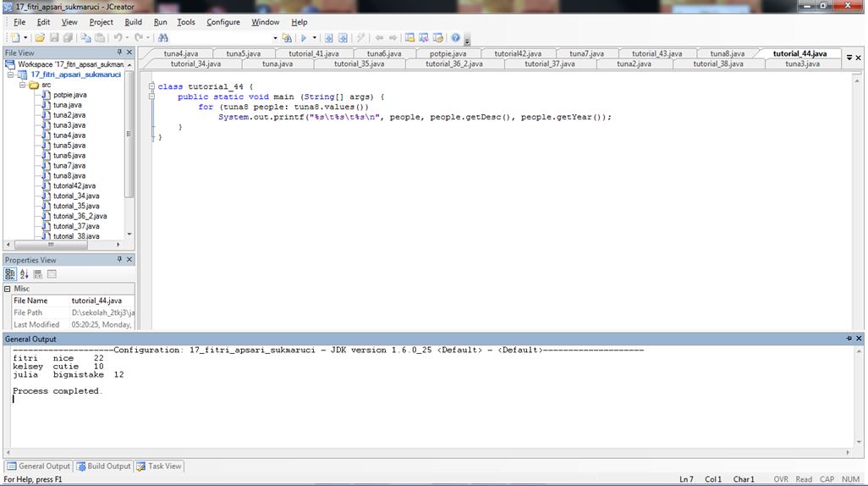Click the Find binoculars icon
Image resolution: width=868 pixels, height=486 pixels.
(x=162, y=38)
